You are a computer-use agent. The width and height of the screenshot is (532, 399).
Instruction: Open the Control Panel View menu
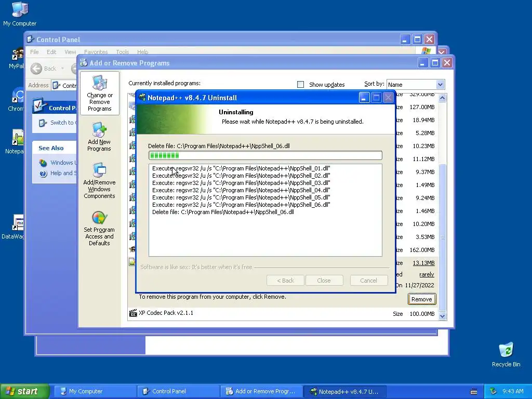pos(70,52)
